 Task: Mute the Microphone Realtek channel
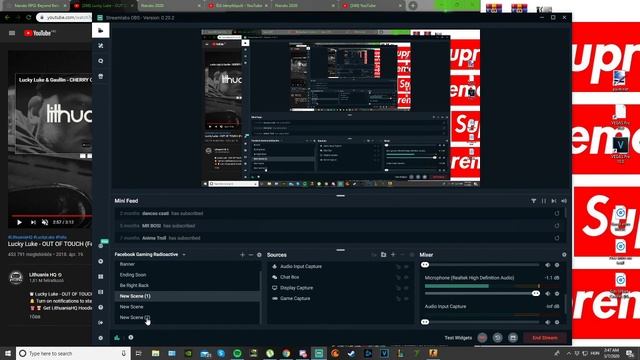pyautogui.click(x=548, y=293)
